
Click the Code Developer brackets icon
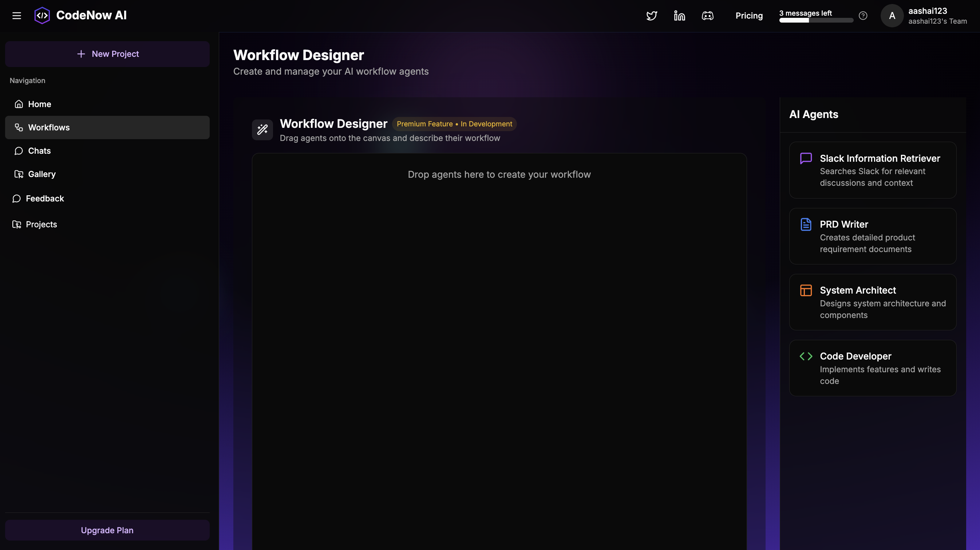[x=806, y=356]
